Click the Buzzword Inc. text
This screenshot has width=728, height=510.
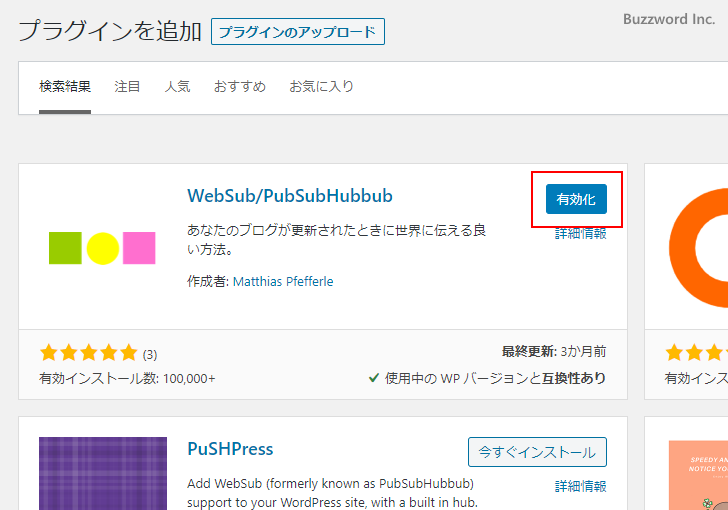point(669,19)
